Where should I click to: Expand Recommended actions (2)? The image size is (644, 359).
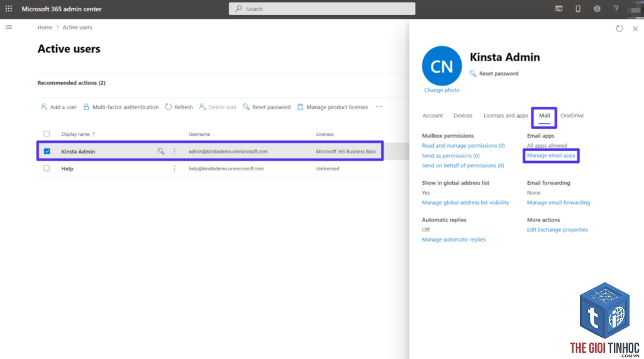(x=72, y=82)
